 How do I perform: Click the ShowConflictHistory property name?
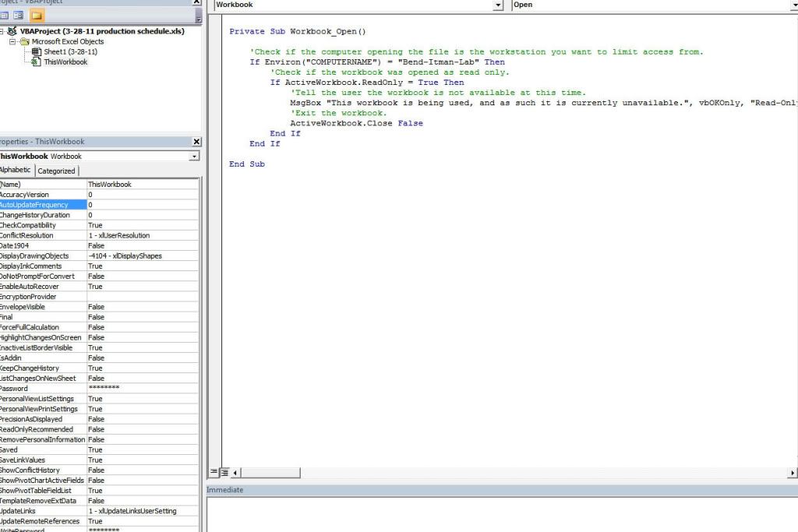tap(30, 470)
